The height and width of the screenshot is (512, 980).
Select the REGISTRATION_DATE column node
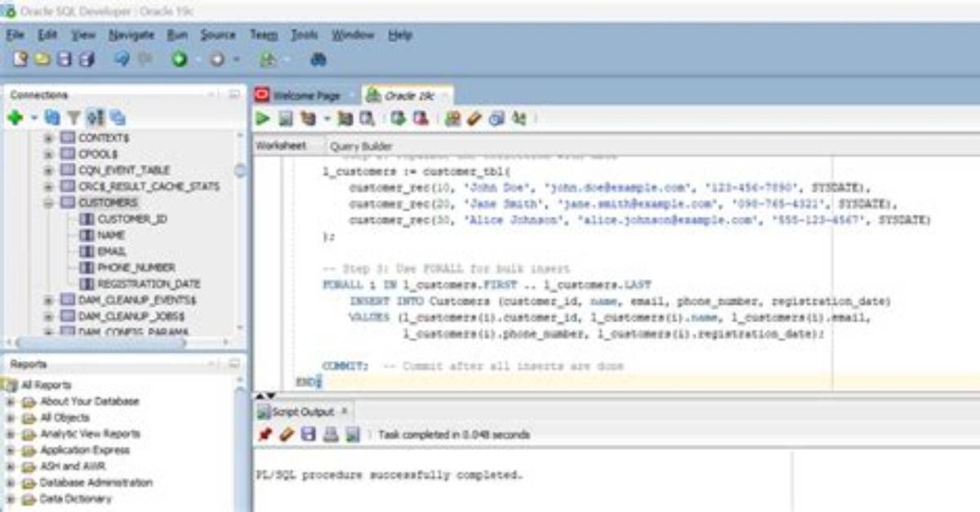pos(149,284)
